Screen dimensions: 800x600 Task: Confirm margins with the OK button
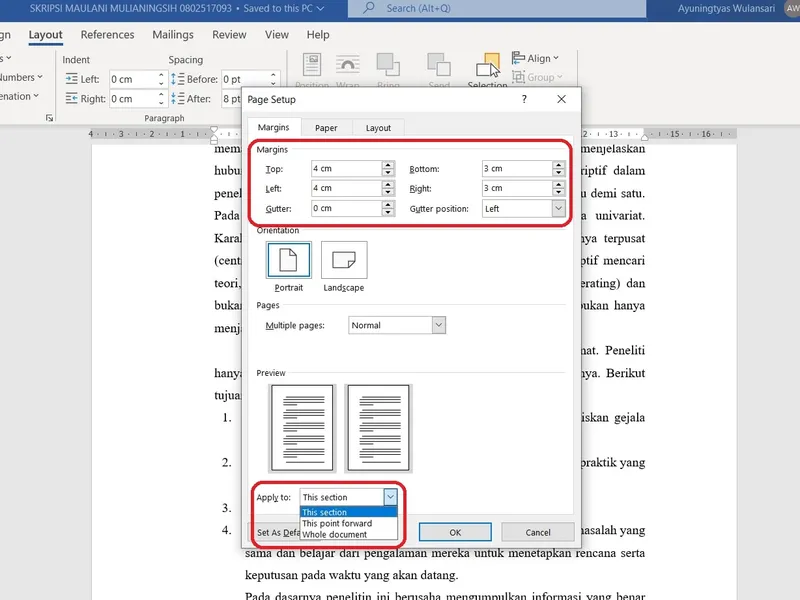(455, 532)
